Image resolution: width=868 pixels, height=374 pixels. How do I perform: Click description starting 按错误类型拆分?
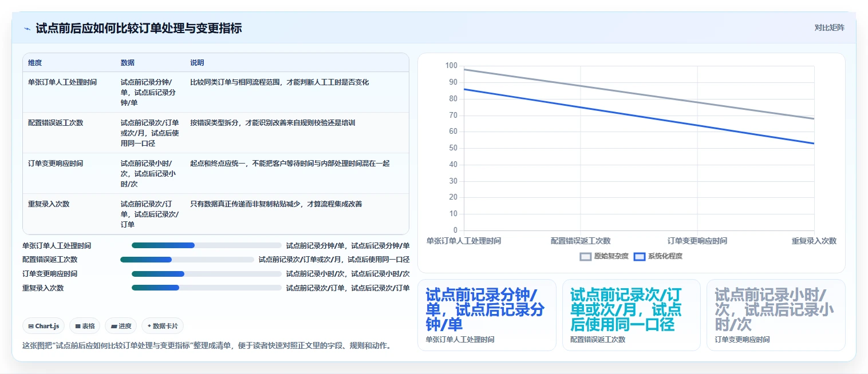[x=273, y=123]
